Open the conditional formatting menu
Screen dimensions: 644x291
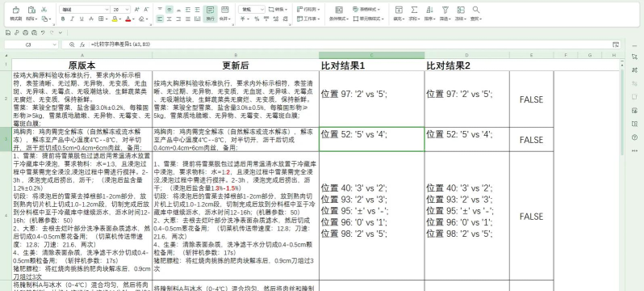pos(339,14)
